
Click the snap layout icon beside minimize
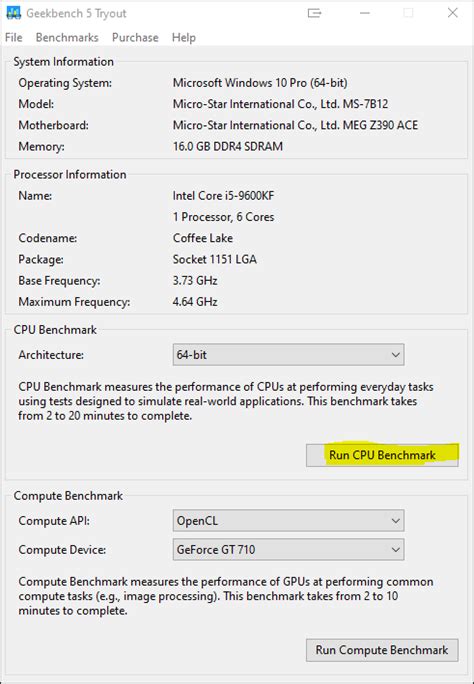pos(314,13)
